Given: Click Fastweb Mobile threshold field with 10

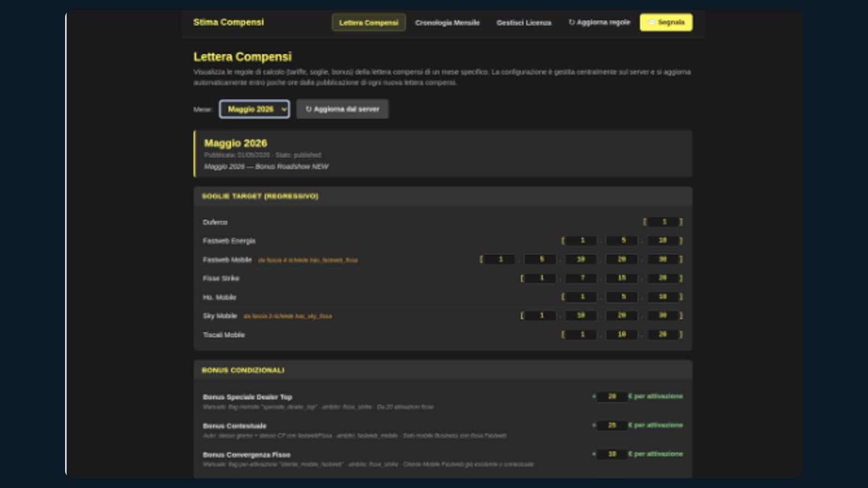Looking at the screenshot, I should [x=582, y=259].
